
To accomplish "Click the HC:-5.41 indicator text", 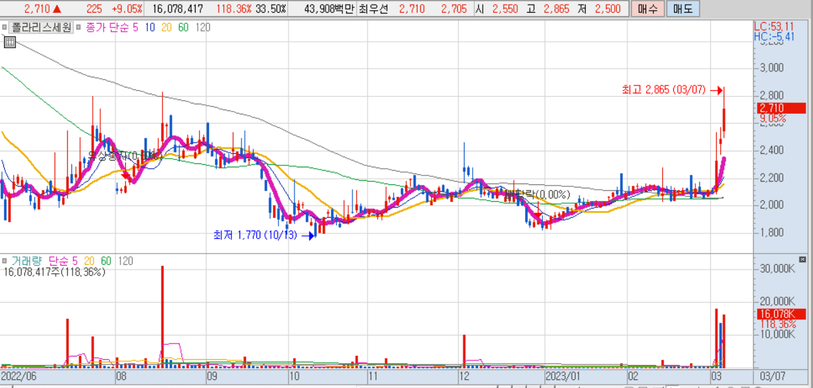I will point(774,36).
